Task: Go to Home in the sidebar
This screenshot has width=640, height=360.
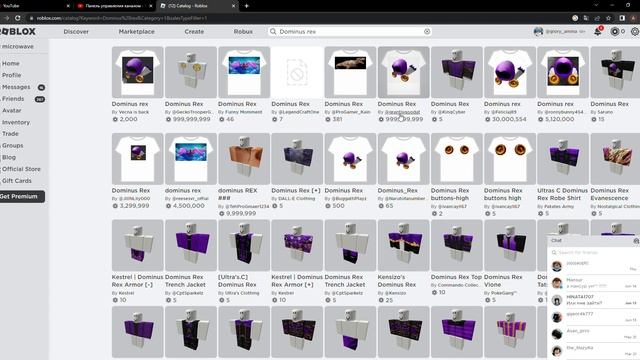Action: click(x=11, y=63)
